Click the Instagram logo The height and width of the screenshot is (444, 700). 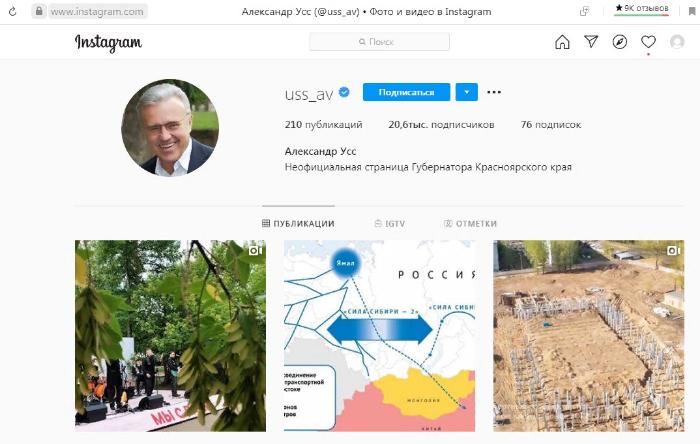click(x=108, y=43)
